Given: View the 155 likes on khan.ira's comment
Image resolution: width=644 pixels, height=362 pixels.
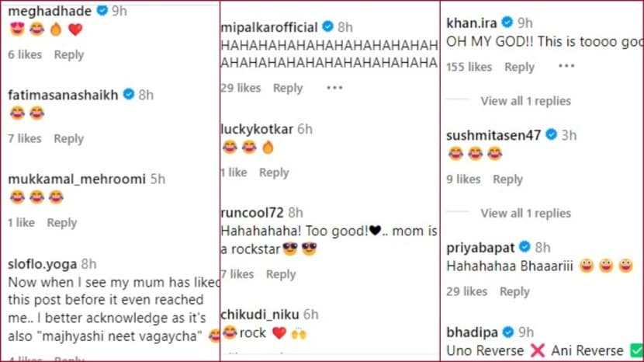Looking at the screenshot, I should tap(469, 67).
